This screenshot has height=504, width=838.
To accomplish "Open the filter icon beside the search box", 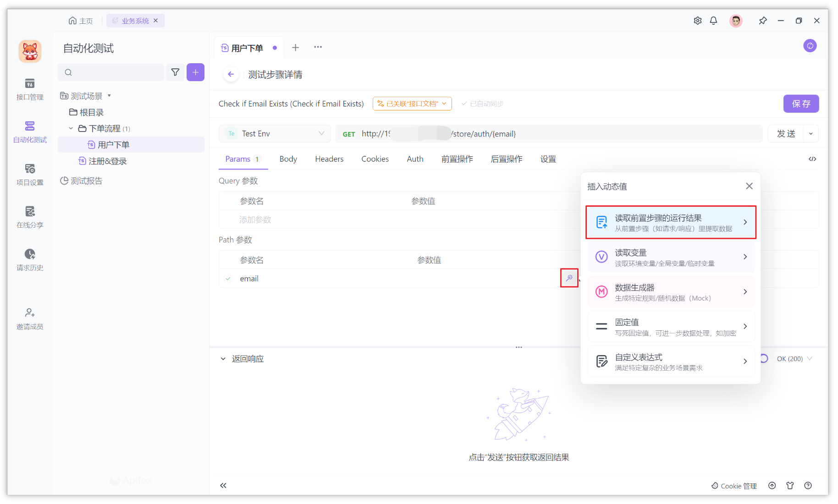I will coord(175,72).
